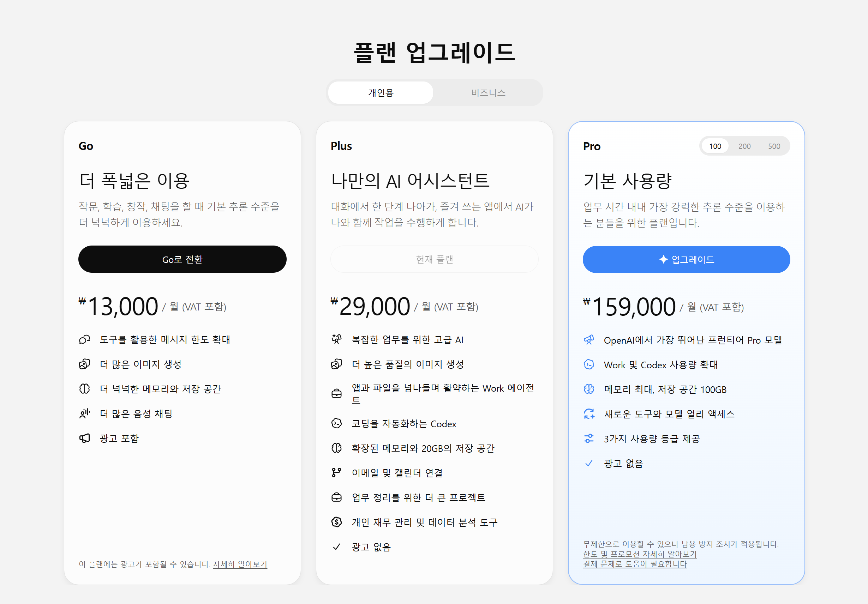Click the Go plan title

[x=86, y=146]
